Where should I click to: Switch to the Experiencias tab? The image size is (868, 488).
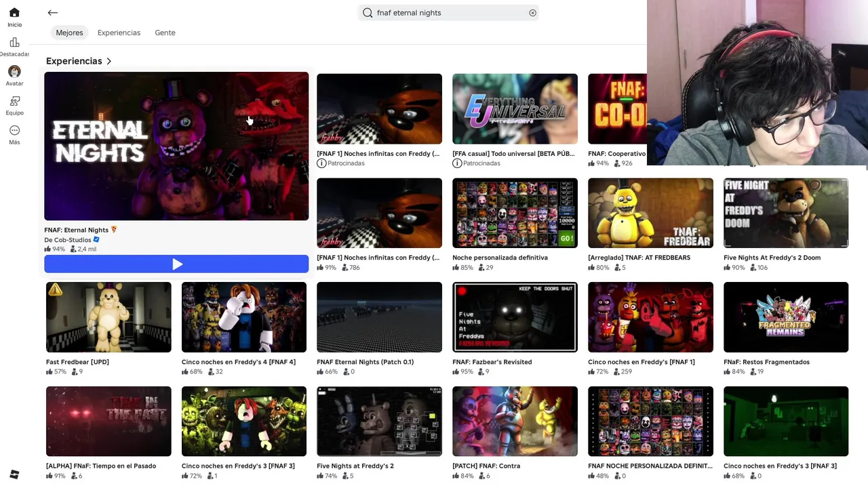coord(119,33)
